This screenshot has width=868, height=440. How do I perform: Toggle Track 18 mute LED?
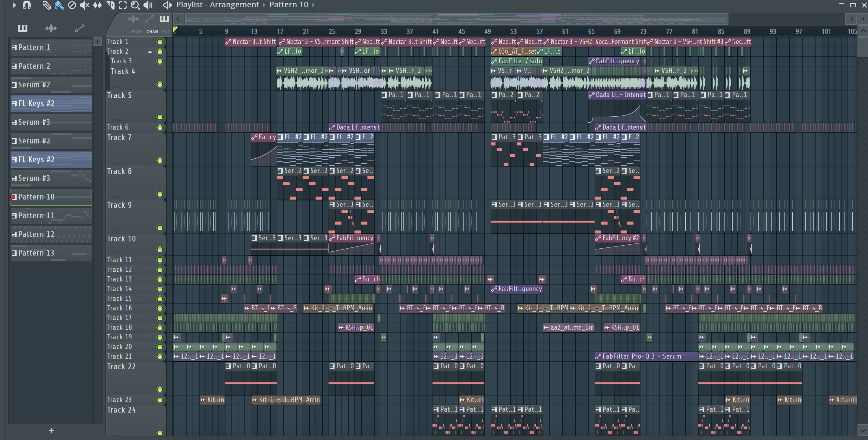point(160,328)
